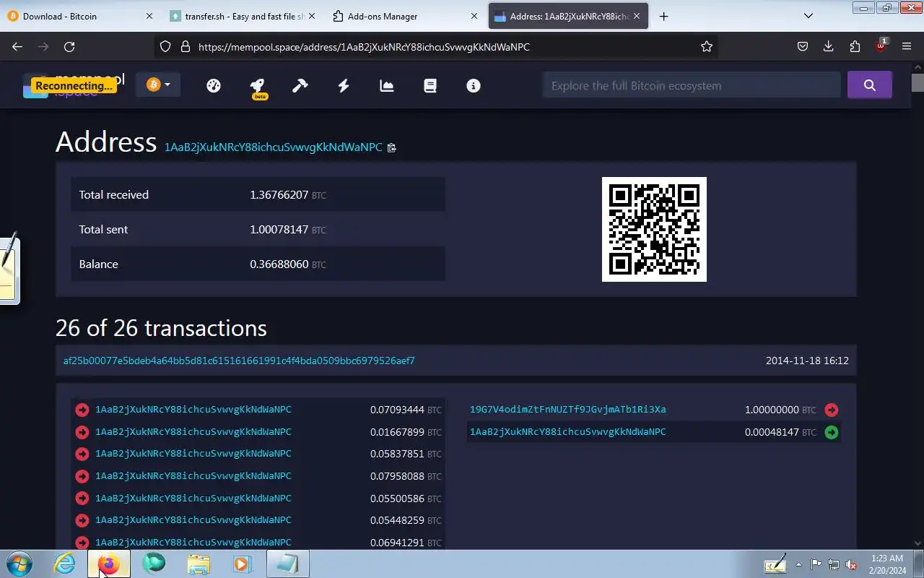Click red arrow beside input 0.01667899 BTC
This screenshot has height=578, width=924.
tap(82, 432)
